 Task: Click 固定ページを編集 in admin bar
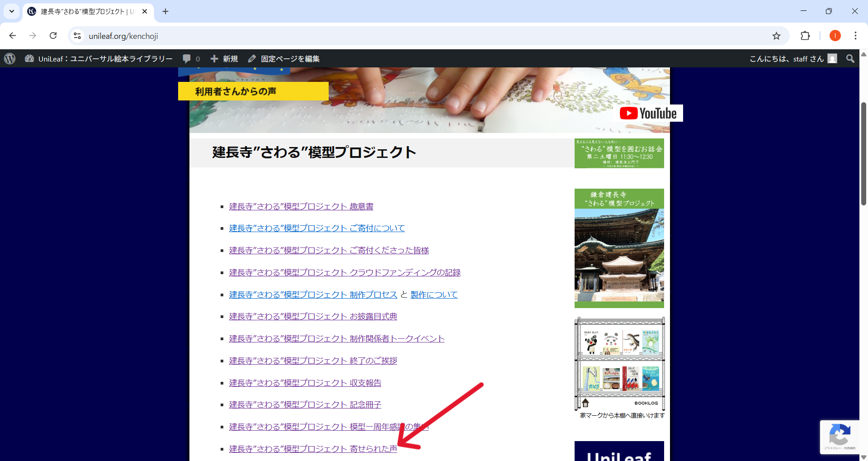tap(284, 59)
